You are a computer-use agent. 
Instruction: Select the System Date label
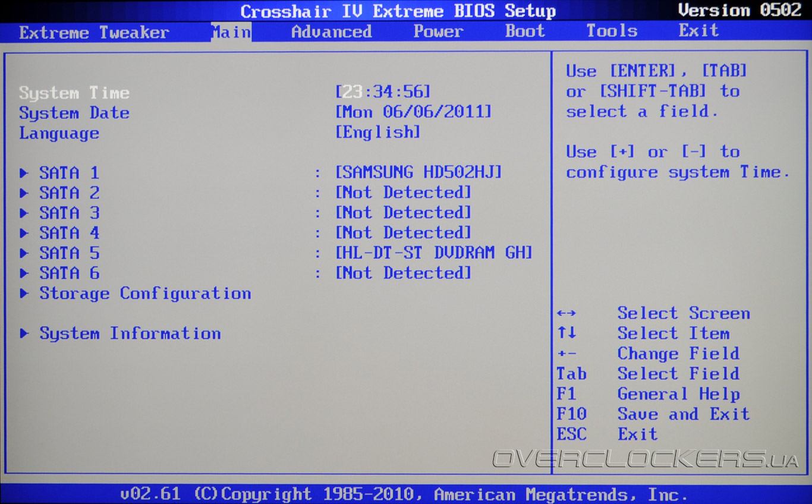(74, 114)
